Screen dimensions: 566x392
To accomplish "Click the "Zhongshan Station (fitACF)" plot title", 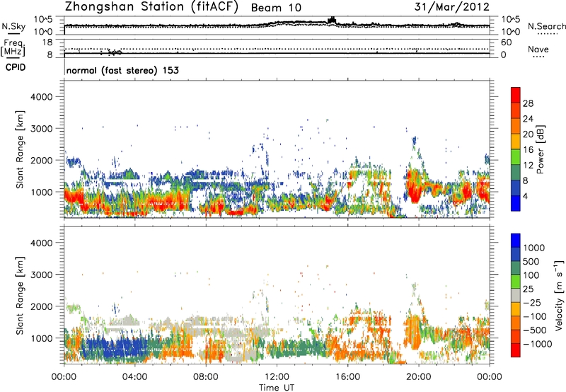I will pyautogui.click(x=152, y=7).
